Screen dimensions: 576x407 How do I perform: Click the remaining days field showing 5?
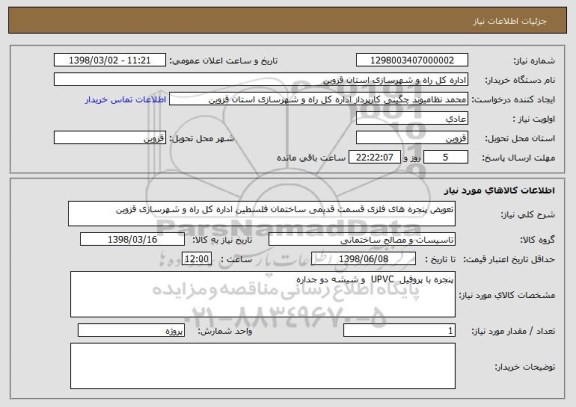point(446,157)
